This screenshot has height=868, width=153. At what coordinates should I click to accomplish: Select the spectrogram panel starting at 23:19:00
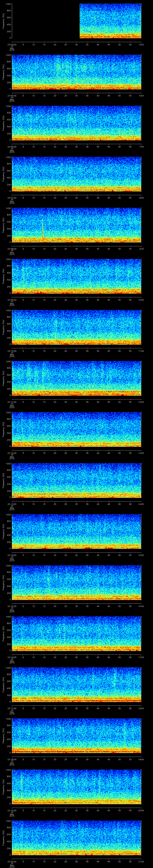point(76,787)
